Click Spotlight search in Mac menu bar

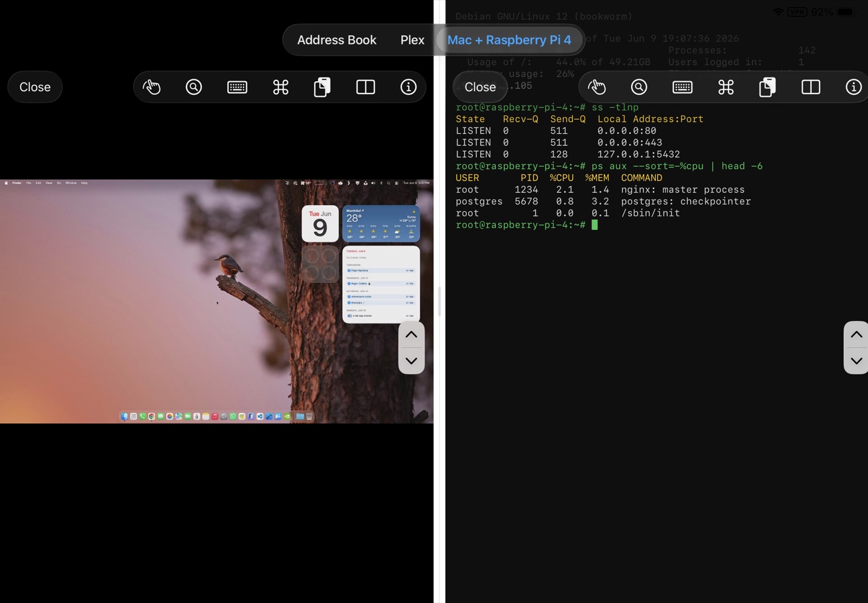(x=388, y=183)
